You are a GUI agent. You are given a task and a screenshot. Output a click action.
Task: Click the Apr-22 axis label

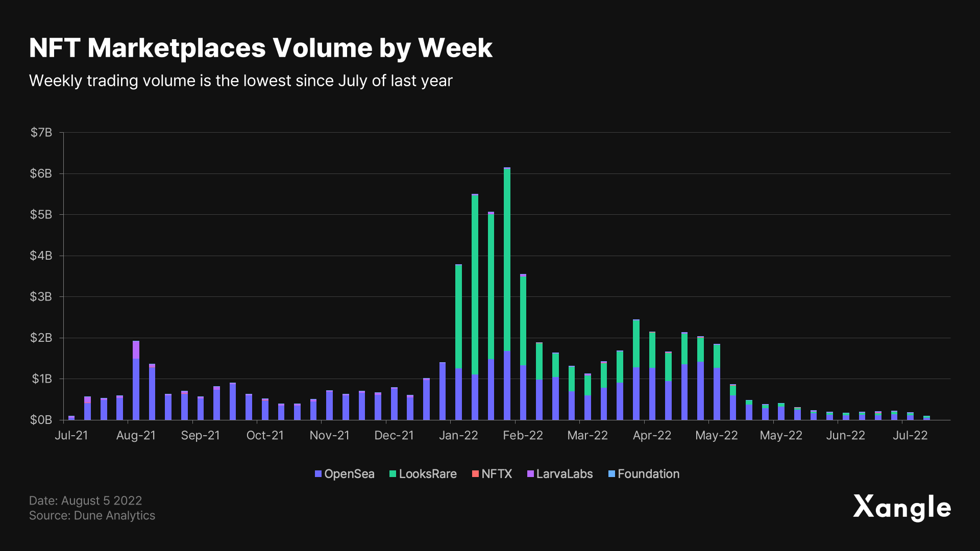[651, 435]
